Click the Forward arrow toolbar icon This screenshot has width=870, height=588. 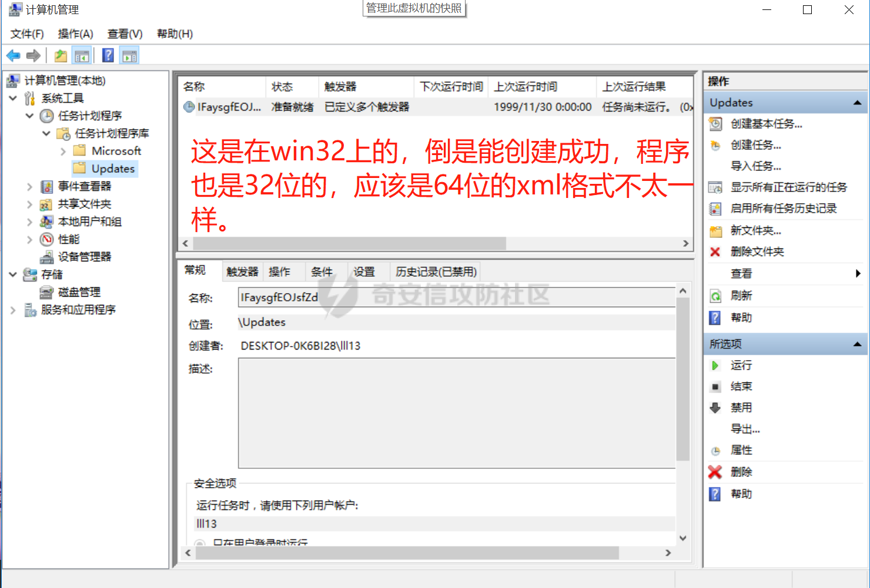click(34, 56)
